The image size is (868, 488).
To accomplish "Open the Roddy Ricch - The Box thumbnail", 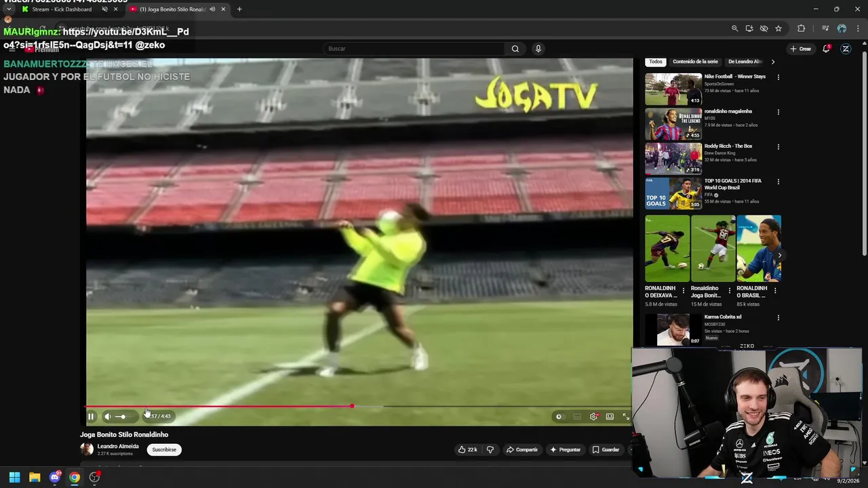I will pyautogui.click(x=673, y=159).
